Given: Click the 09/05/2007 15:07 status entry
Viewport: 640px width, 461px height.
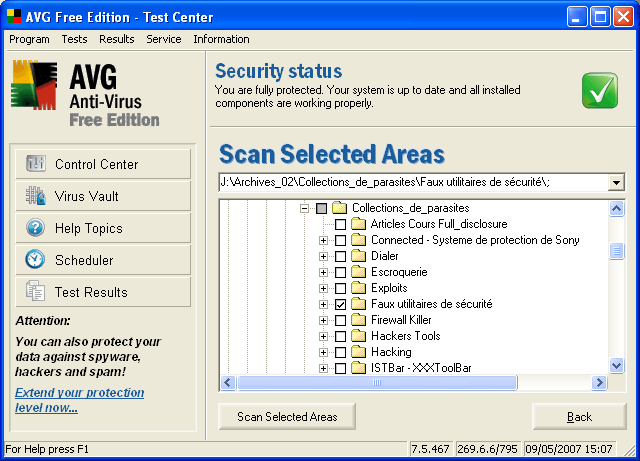Looking at the screenshot, I should tap(569, 449).
